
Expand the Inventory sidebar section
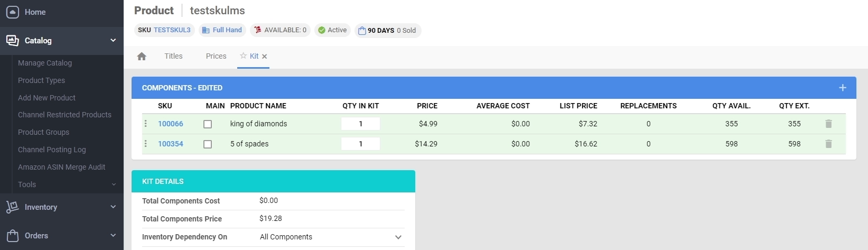tap(113, 207)
